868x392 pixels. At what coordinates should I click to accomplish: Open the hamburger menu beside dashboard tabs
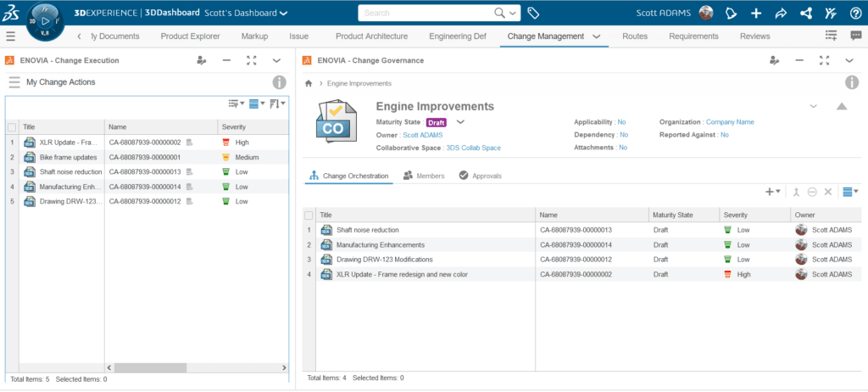point(11,36)
